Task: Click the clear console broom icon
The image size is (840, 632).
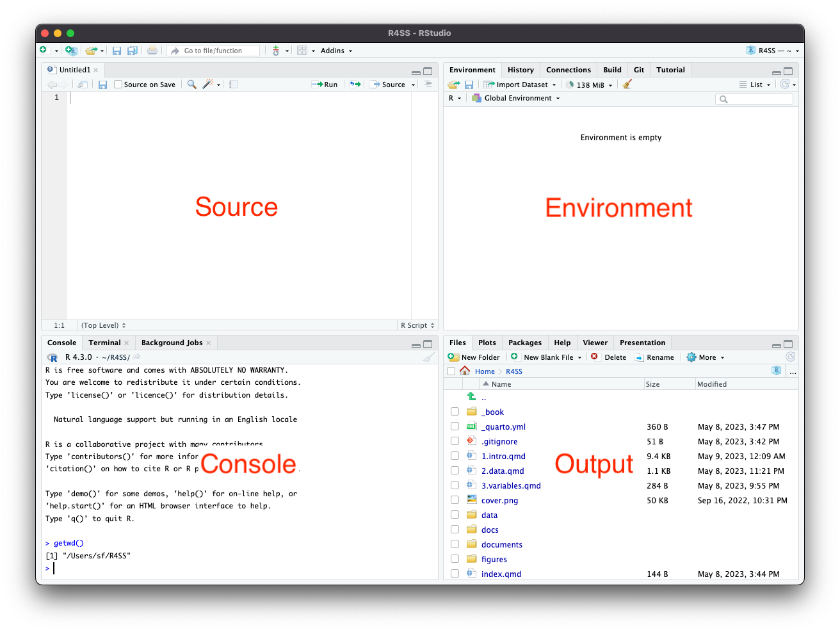Action: click(428, 357)
